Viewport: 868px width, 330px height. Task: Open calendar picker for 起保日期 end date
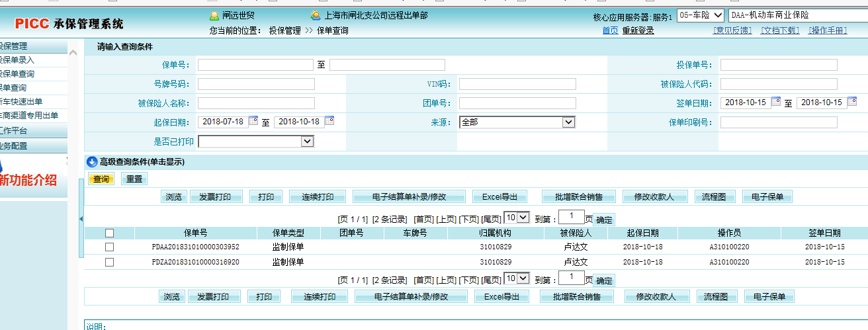click(x=329, y=121)
